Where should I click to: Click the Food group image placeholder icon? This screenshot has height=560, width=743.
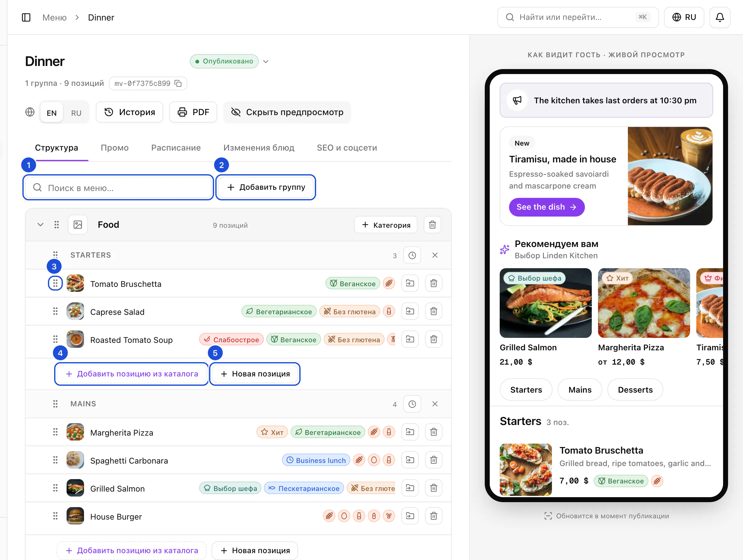click(x=78, y=225)
